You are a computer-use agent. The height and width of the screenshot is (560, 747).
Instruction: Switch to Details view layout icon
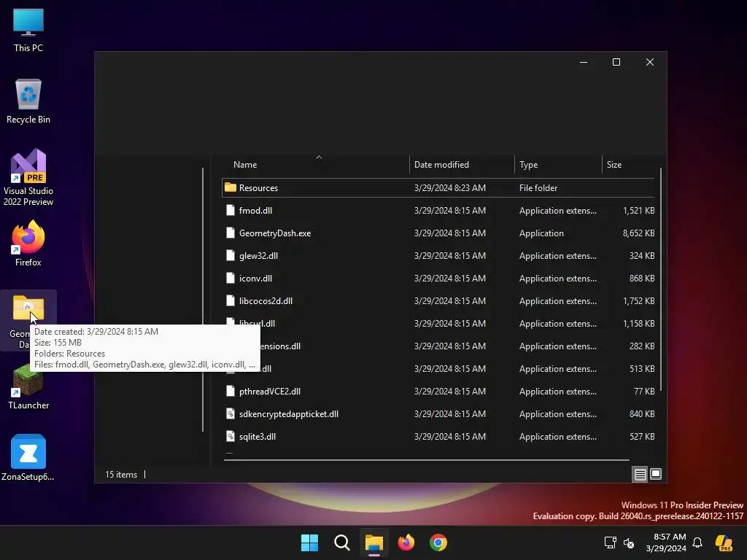tap(640, 474)
